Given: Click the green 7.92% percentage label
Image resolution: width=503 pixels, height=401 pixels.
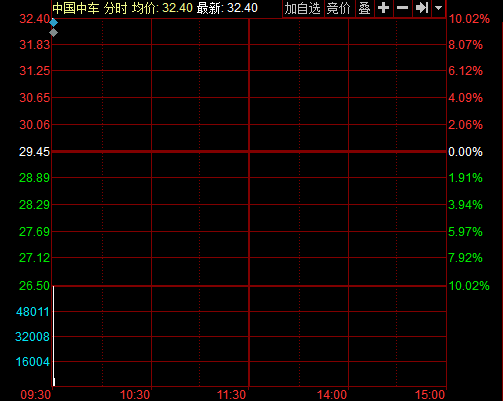Looking at the screenshot, I should pyautogui.click(x=466, y=258).
